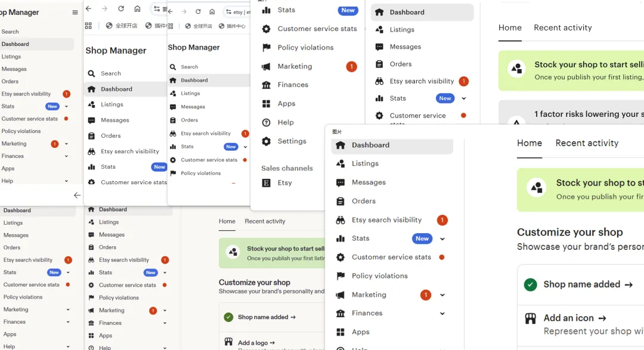Viewport: 644px width, 350px height.
Task: Open Dashboard home icon in the 图片 window
Action: 340,145
